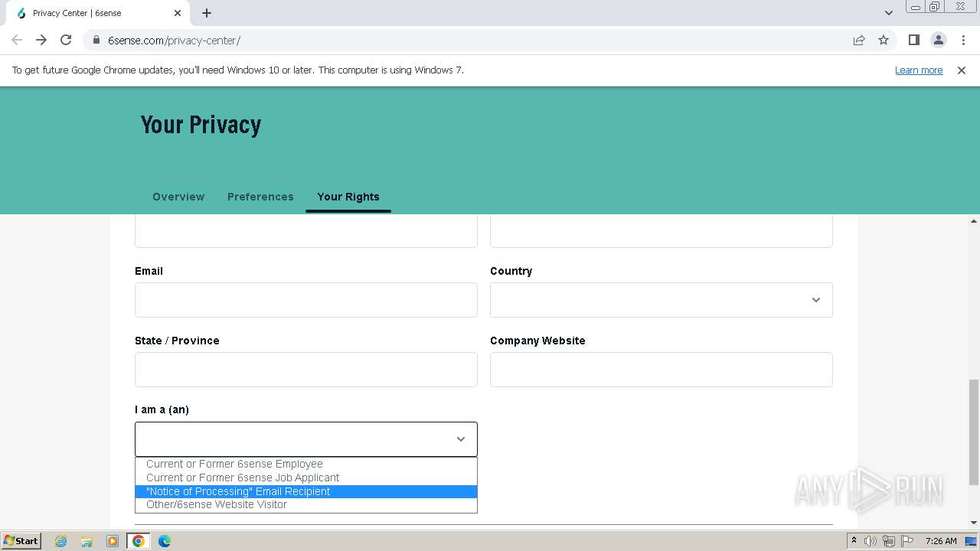Open a new tab with plus icon
Image resolution: width=980 pixels, height=551 pixels.
207,13
